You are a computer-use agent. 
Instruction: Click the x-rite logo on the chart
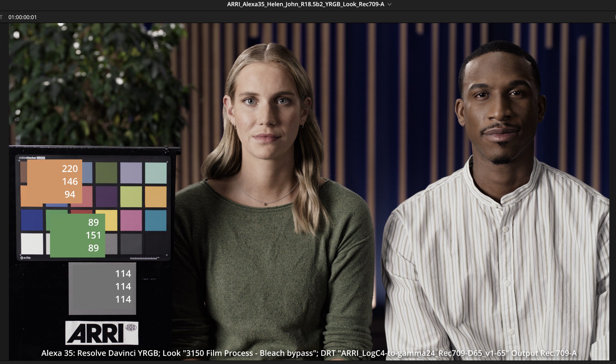(26, 258)
